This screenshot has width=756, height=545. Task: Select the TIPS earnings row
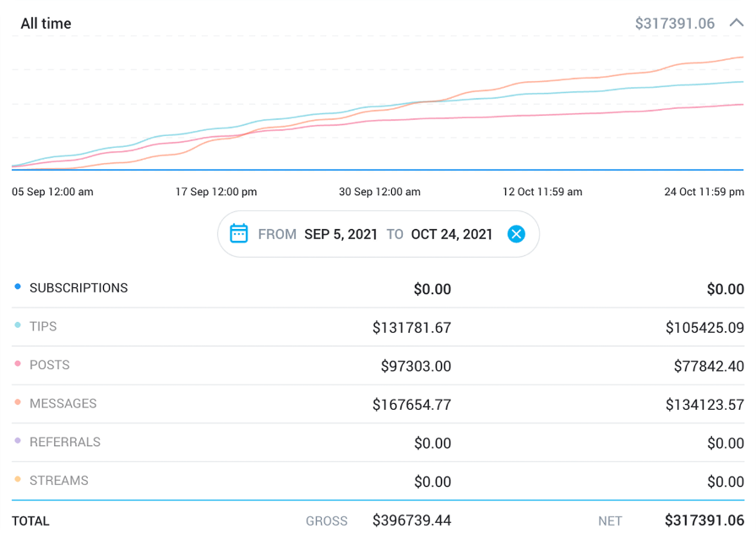click(x=43, y=326)
